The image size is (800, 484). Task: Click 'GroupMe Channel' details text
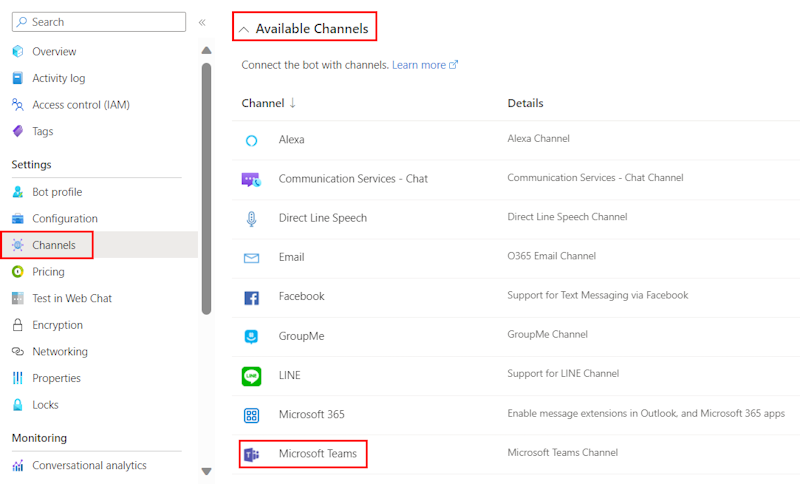tap(547, 334)
